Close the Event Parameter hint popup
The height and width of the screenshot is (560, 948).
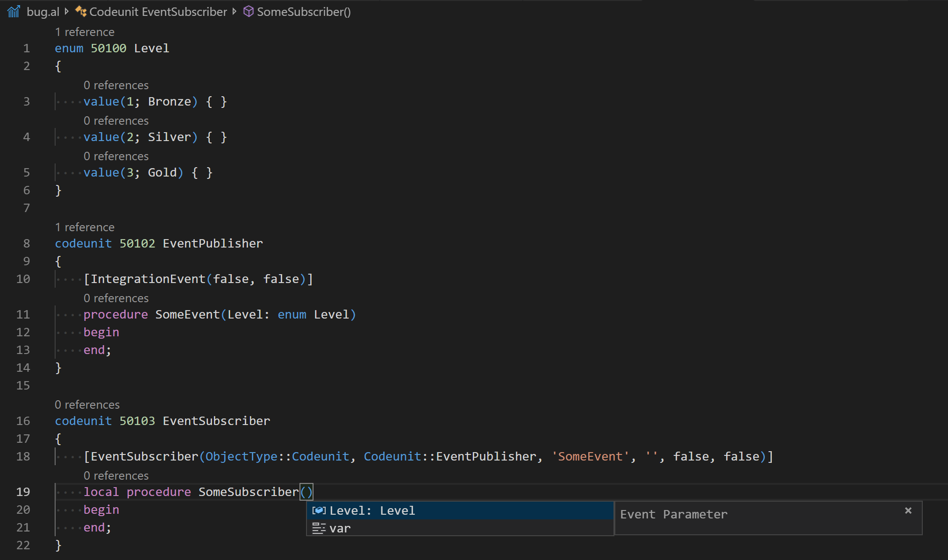click(x=908, y=510)
